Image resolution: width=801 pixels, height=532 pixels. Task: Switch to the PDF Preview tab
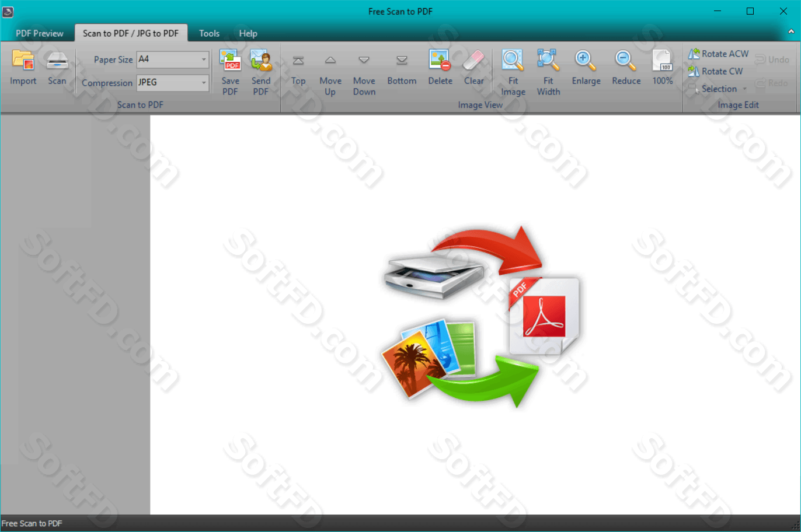40,33
